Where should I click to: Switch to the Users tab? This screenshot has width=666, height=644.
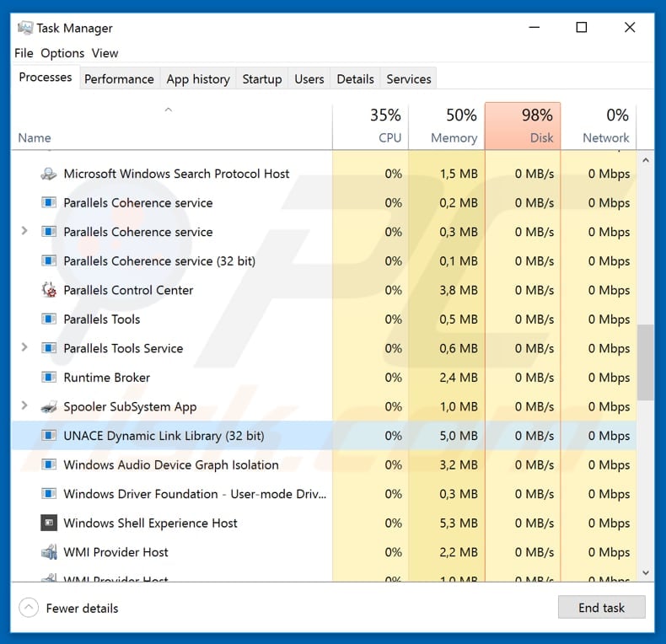pos(309,79)
